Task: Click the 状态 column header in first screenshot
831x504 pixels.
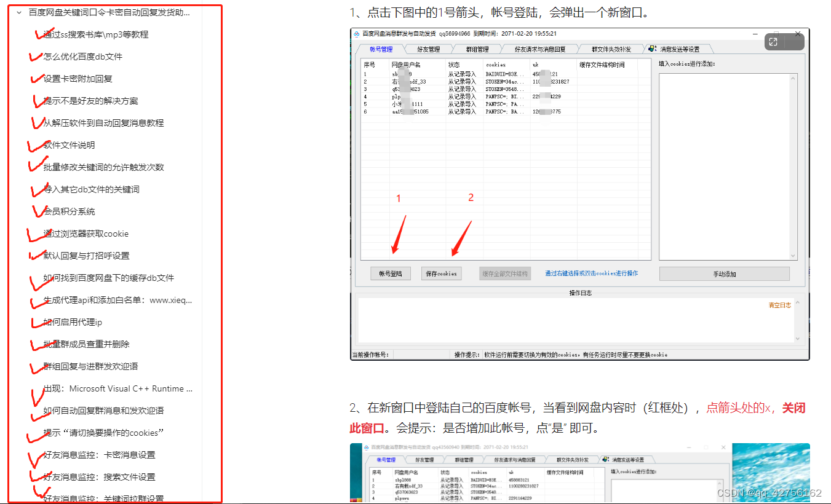Action: 464,65
